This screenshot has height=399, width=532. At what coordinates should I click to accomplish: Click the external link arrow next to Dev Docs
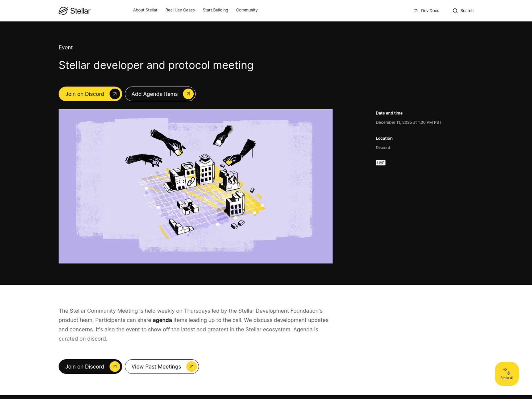coord(415,11)
